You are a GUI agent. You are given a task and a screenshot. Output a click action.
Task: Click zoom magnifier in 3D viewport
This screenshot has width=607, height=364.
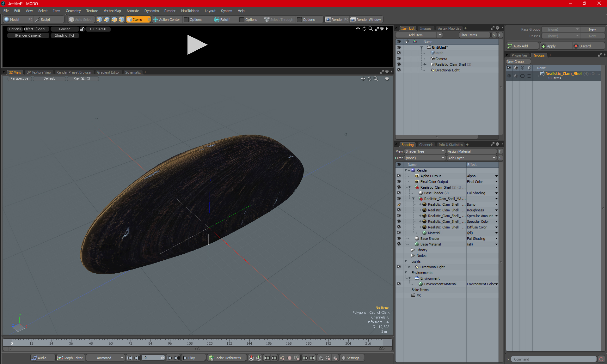tap(376, 79)
